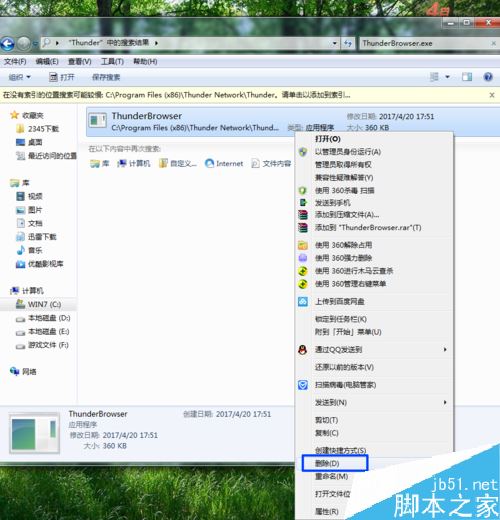500x520 pixels.
Task: Select 收藏夹 in the navigation pane
Action: (x=27, y=115)
